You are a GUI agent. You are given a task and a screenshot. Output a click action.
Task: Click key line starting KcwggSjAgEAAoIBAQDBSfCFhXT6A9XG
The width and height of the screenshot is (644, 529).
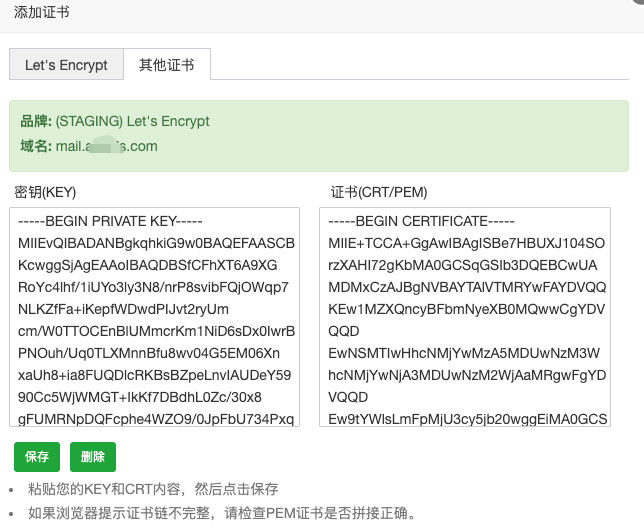click(148, 265)
